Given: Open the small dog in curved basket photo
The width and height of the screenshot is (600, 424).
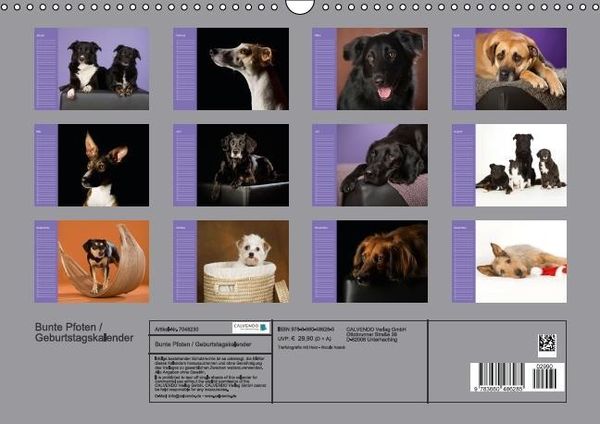Looking at the screenshot, I should 103,262.
